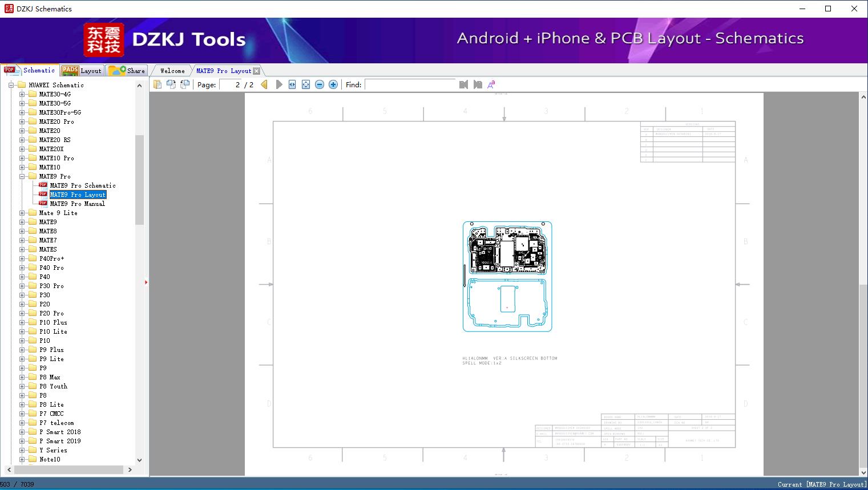This screenshot has height=490, width=868.
Task: Click the tree scroll-up arrow
Action: 139,85
